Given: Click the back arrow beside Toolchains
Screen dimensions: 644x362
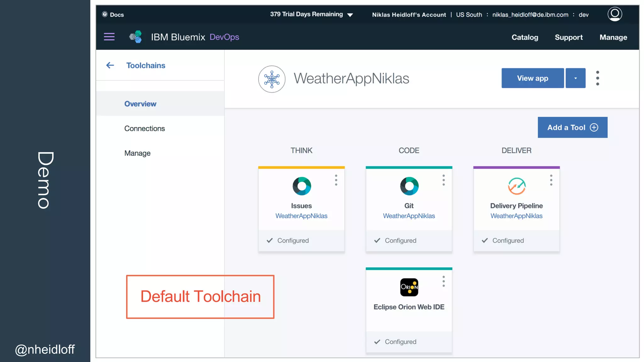Looking at the screenshot, I should 110,65.
